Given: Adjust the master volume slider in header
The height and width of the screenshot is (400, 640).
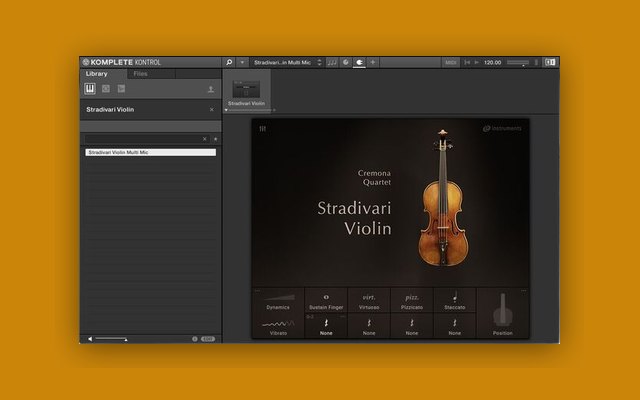Looking at the screenshot, I should 518,62.
